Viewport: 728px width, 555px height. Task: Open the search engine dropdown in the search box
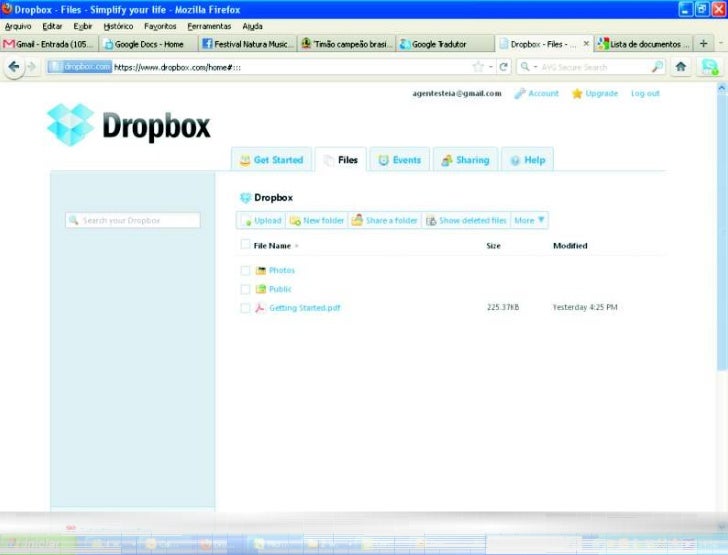(535, 67)
